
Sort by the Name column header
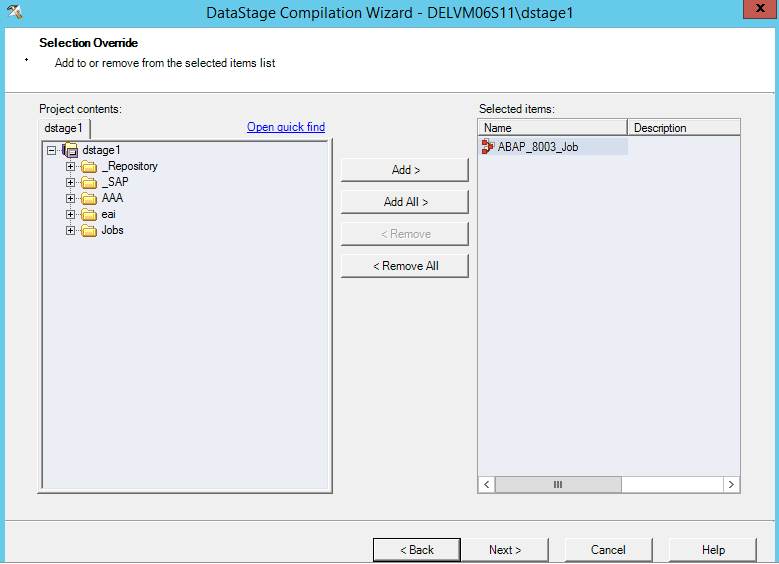coord(552,128)
